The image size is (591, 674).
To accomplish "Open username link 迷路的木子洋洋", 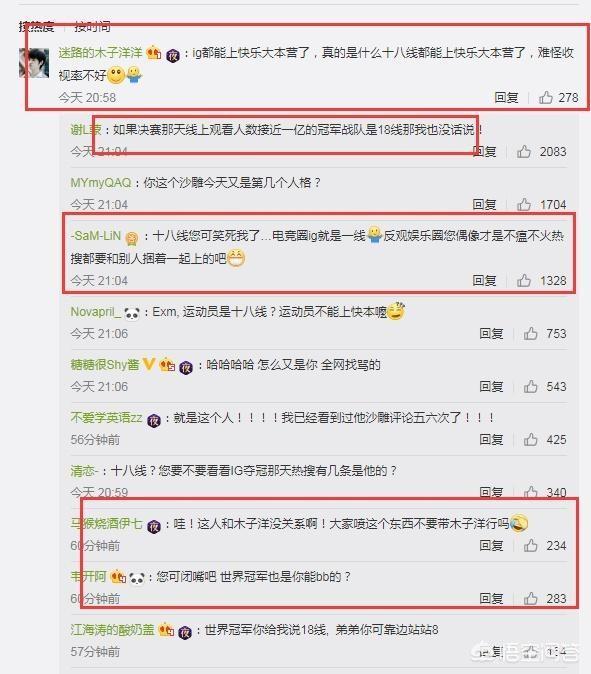I will 100,52.
